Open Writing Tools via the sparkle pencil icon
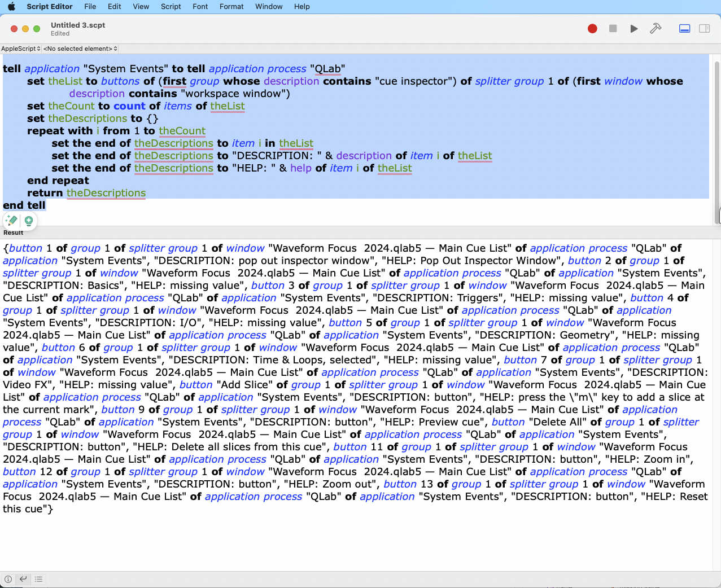 [11, 221]
